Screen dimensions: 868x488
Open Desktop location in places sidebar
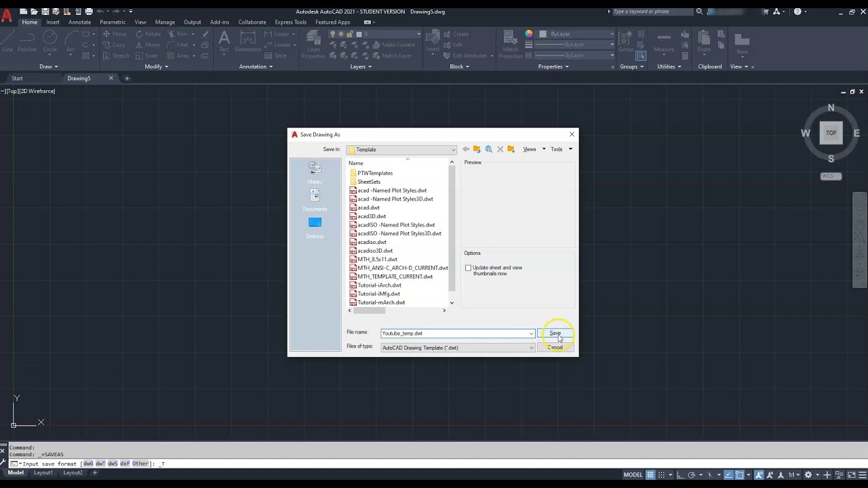pyautogui.click(x=315, y=227)
